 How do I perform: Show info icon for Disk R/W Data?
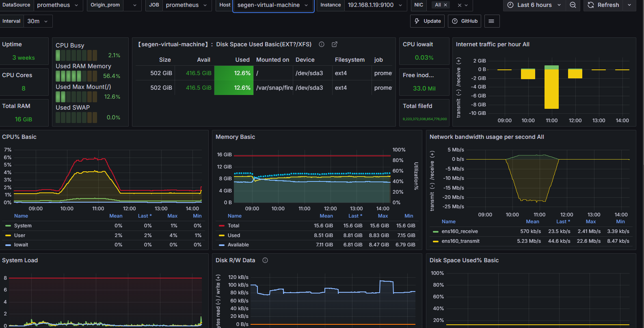click(x=265, y=260)
